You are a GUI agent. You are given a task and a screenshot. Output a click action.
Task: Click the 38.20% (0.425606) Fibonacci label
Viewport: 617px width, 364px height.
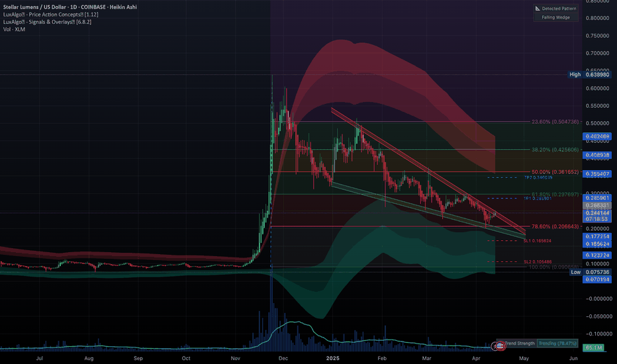555,150
